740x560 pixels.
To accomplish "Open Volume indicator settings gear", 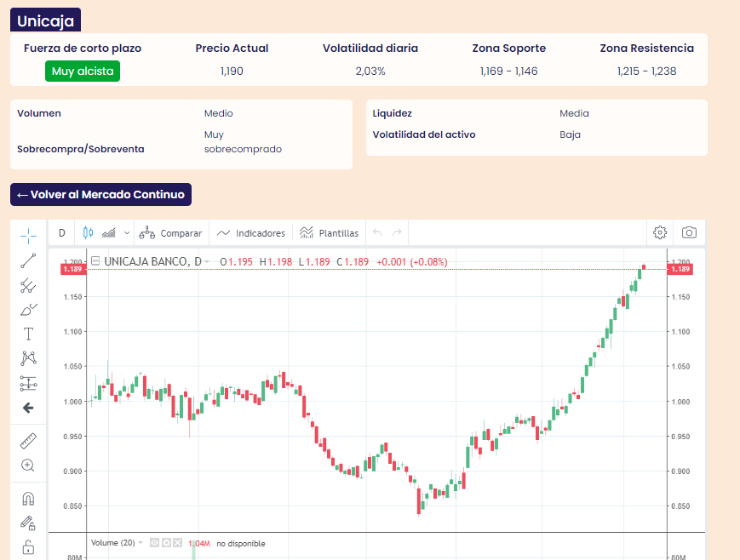I will [166, 543].
